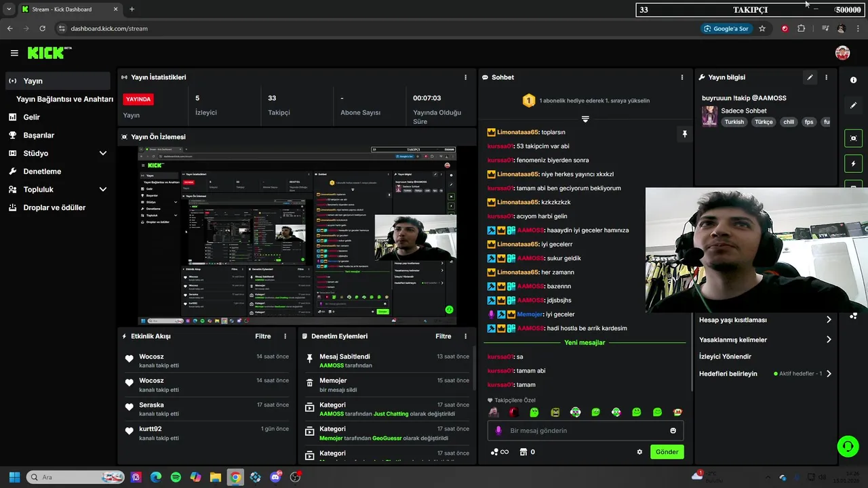
Task: Open Hesap yaşı kısıtlaması settings
Action: [x=765, y=320]
